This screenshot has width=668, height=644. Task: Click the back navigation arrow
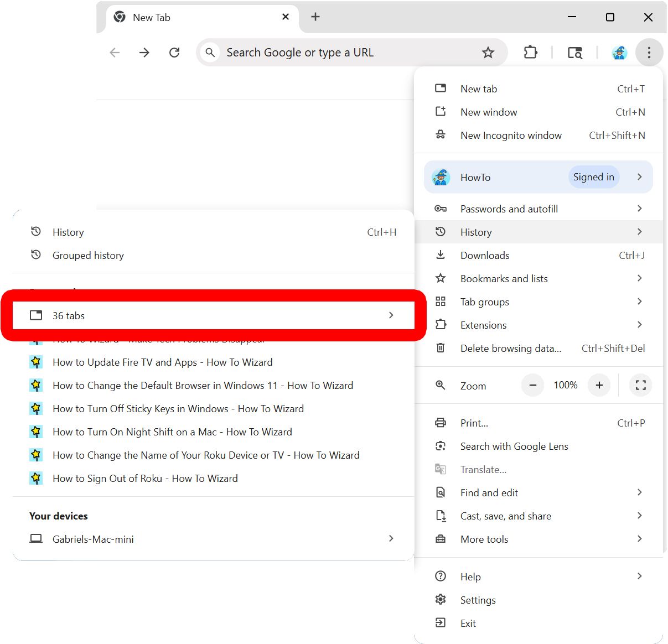click(x=115, y=52)
